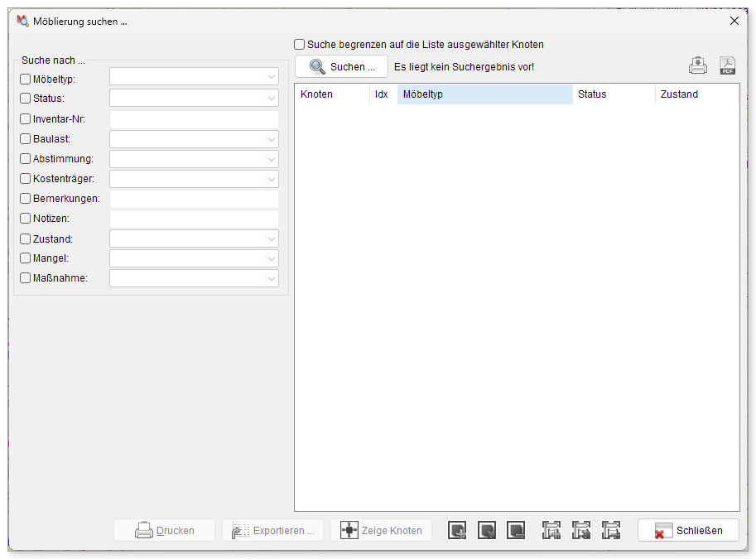The image size is (756, 559).
Task: Check the Inventar-Nr search criterion
Action: pos(25,119)
